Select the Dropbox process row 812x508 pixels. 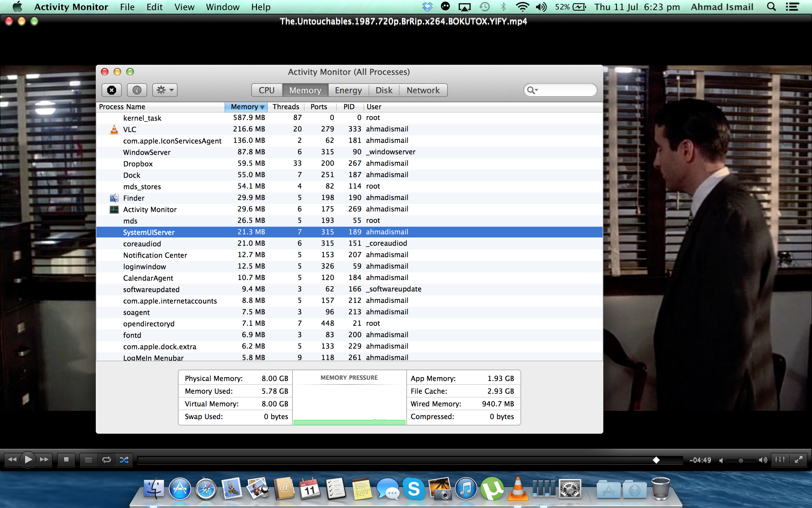pos(349,164)
